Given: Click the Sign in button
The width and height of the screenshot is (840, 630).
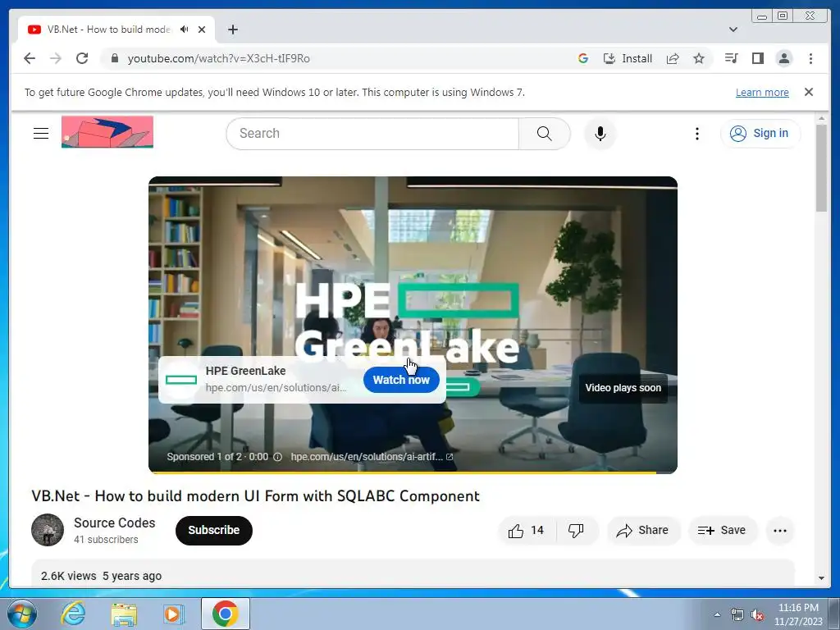Looking at the screenshot, I should pos(760,134).
